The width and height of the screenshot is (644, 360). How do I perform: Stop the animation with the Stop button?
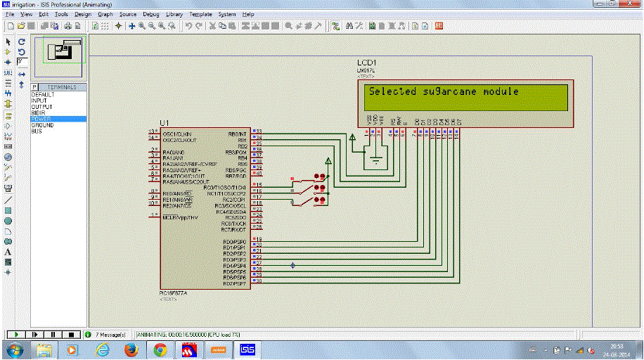coord(72,335)
